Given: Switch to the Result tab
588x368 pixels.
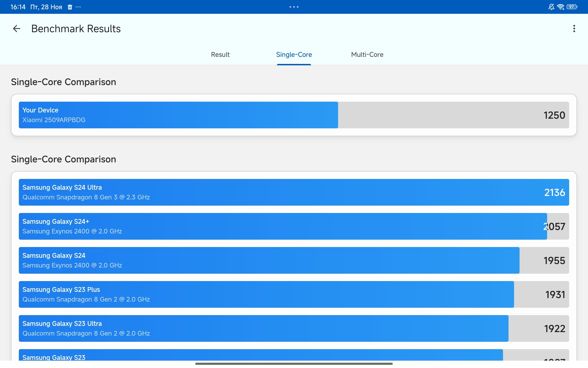Looking at the screenshot, I should [x=220, y=55].
